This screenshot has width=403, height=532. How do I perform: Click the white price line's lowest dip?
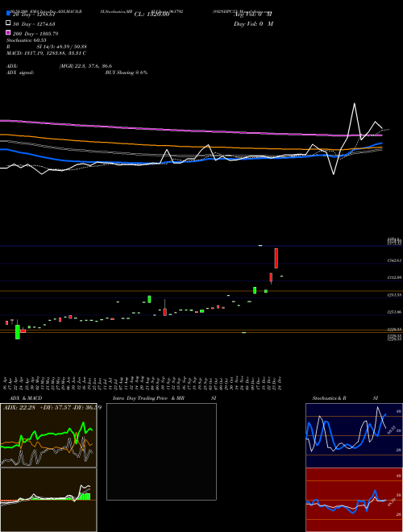[x=334, y=173]
